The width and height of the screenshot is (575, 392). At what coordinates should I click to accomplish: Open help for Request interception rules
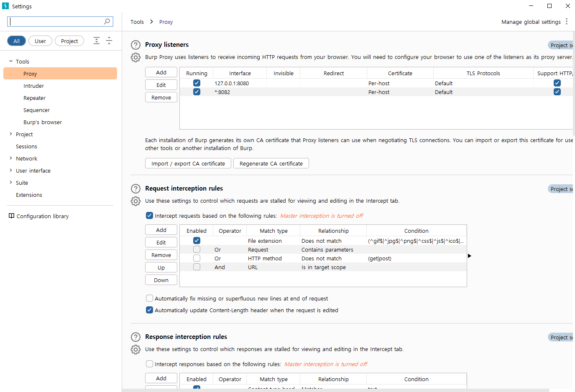pos(135,188)
